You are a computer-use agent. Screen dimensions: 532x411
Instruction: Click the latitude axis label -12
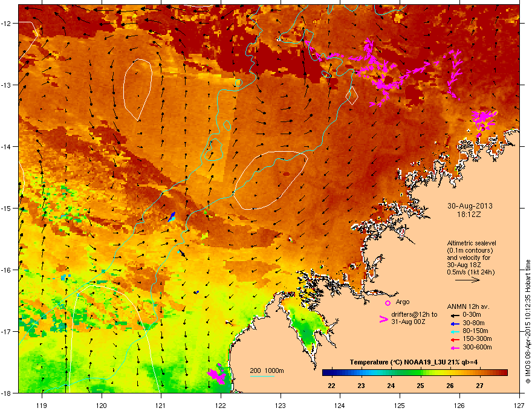(x=6, y=24)
